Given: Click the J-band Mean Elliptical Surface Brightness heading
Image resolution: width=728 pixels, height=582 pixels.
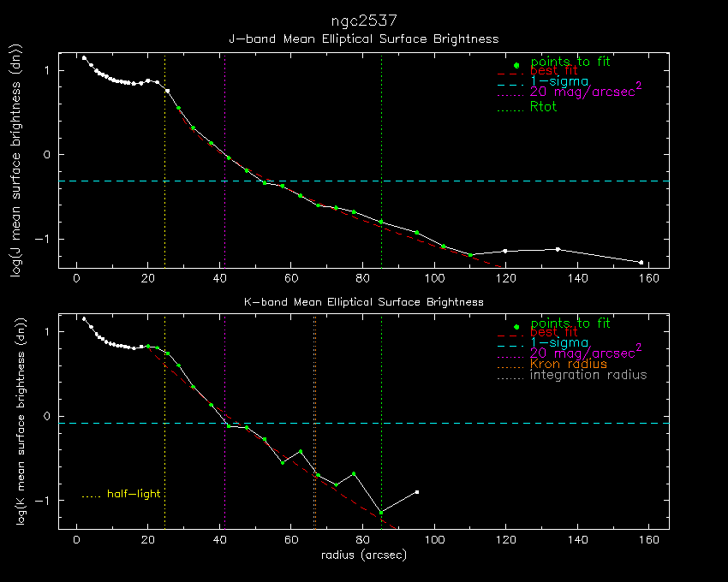Looking at the screenshot, I should 363,39.
